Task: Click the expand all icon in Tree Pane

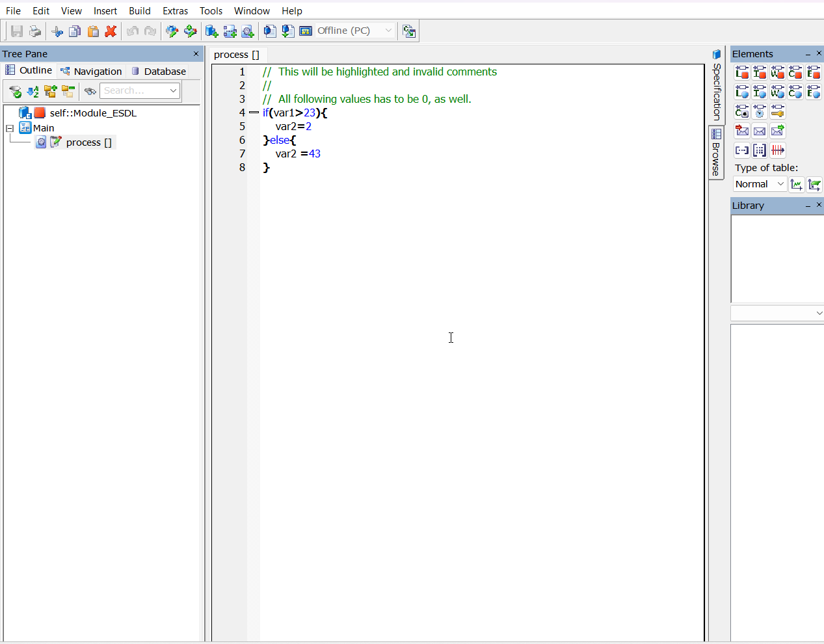Action: point(50,91)
